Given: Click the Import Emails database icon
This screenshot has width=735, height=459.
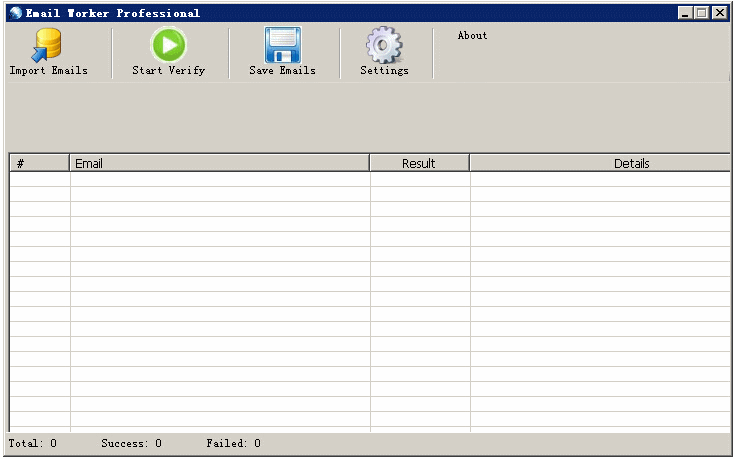Looking at the screenshot, I should click(47, 45).
